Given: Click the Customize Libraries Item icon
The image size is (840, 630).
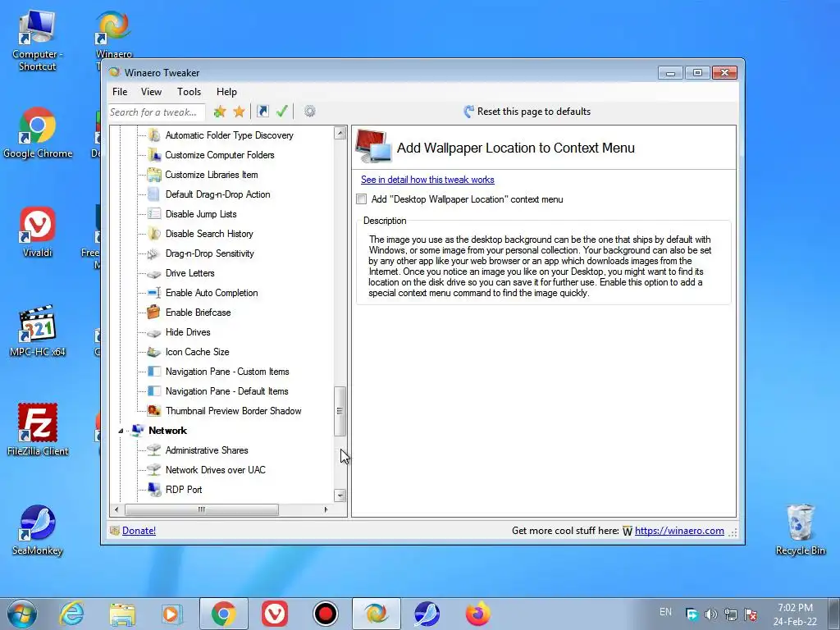Looking at the screenshot, I should (x=153, y=175).
